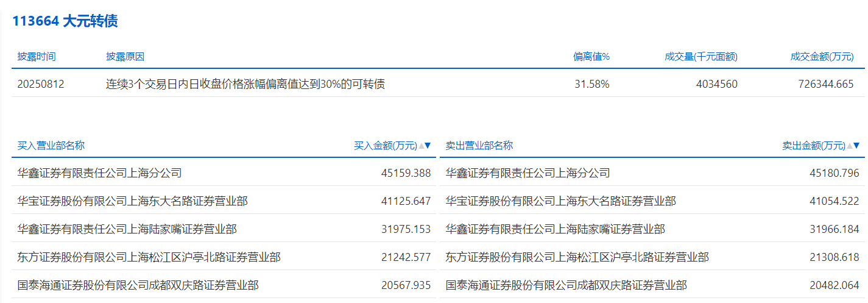Select seller 华鑫证券有限责任公司上海分公司
This screenshot has width=868, height=303.
[528, 173]
